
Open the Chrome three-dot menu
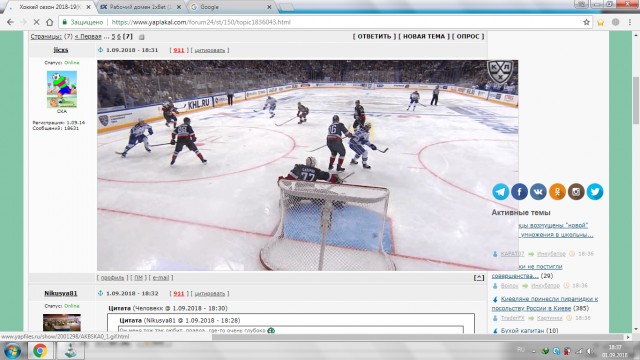(630, 22)
